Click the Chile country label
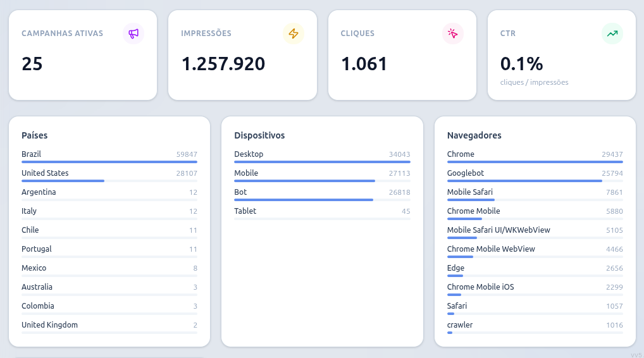The width and height of the screenshot is (644, 358). pyautogui.click(x=30, y=230)
